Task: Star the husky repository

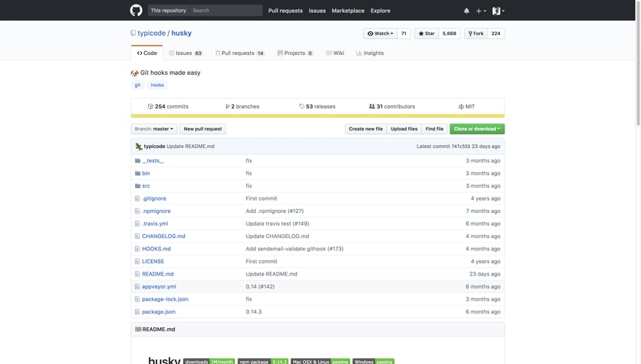Action: 427,34
